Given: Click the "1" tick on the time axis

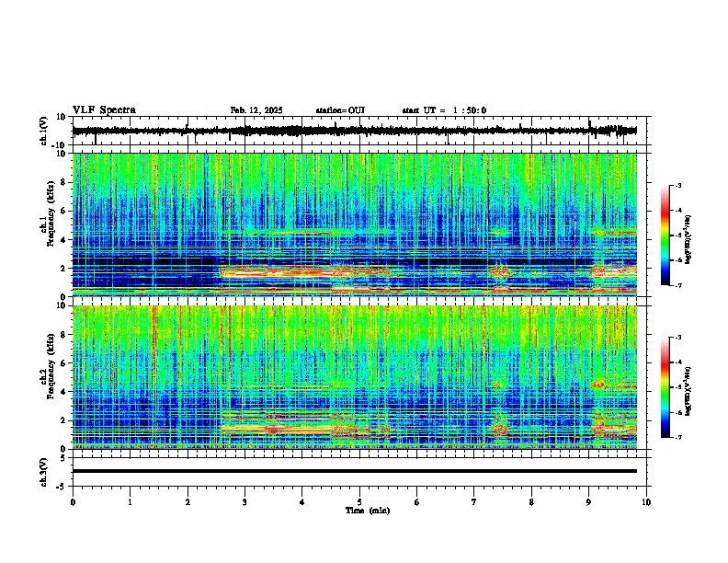Looking at the screenshot, I should point(130,502).
